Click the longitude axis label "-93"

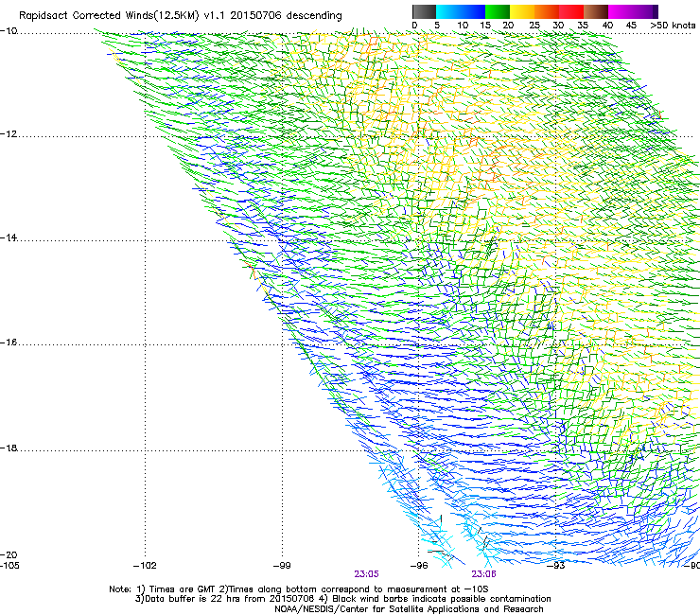coord(556,566)
